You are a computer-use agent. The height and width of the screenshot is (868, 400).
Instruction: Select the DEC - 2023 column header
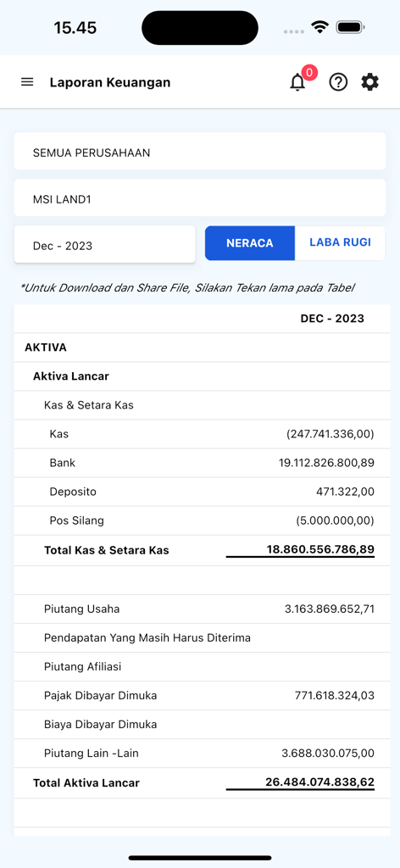tap(332, 319)
